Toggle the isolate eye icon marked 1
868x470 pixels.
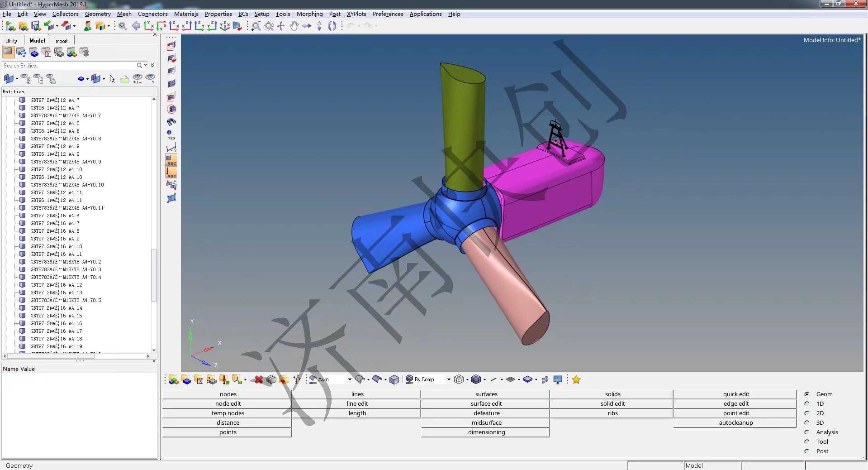(150, 79)
